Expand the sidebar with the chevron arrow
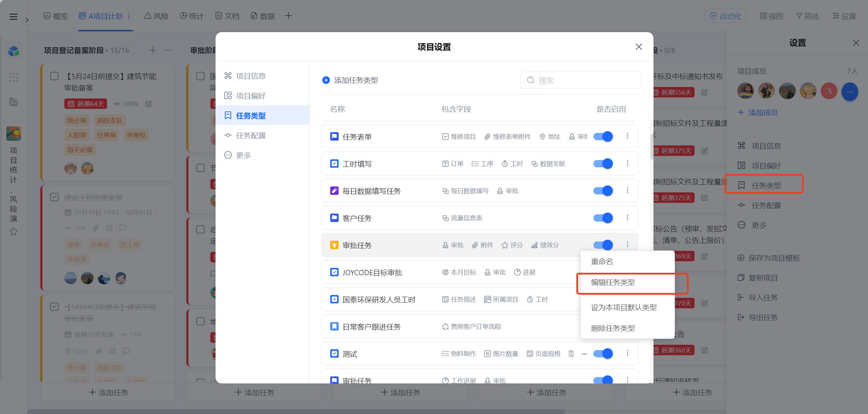Screen dimensions: 868x414 [27, 20]
